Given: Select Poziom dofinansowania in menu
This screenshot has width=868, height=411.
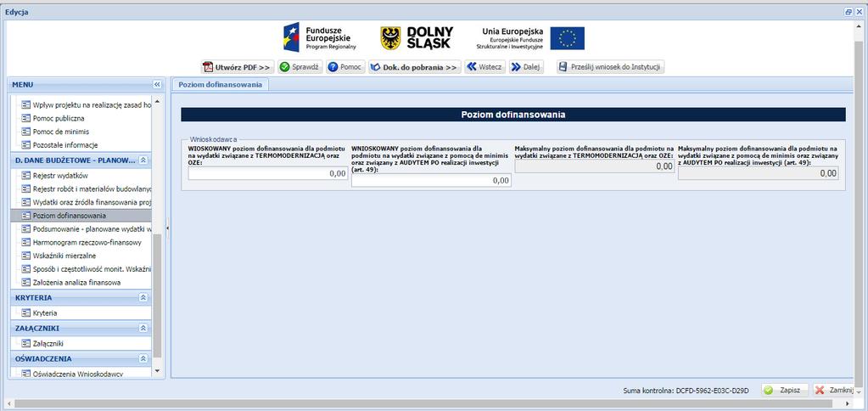Looking at the screenshot, I should pos(81,216).
